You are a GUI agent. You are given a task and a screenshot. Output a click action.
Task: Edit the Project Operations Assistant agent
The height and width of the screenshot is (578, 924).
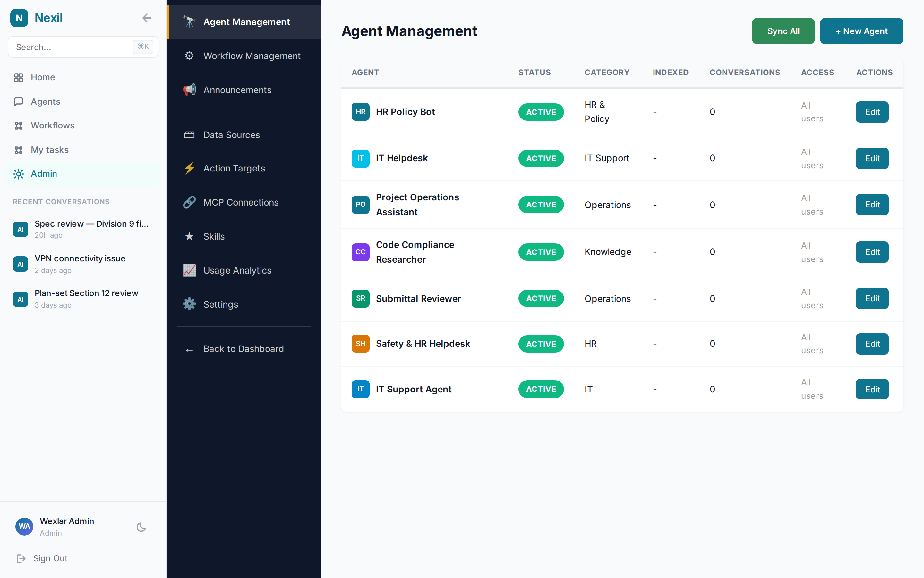(872, 205)
